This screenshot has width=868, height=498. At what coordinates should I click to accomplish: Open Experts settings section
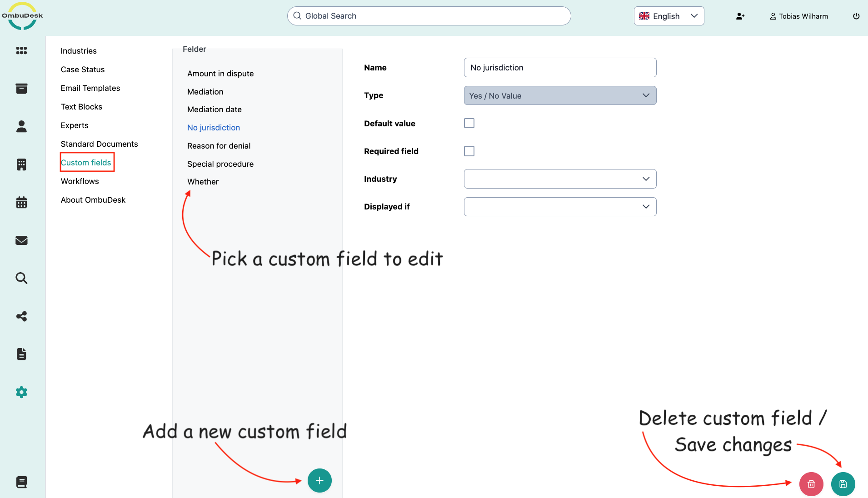click(x=75, y=125)
